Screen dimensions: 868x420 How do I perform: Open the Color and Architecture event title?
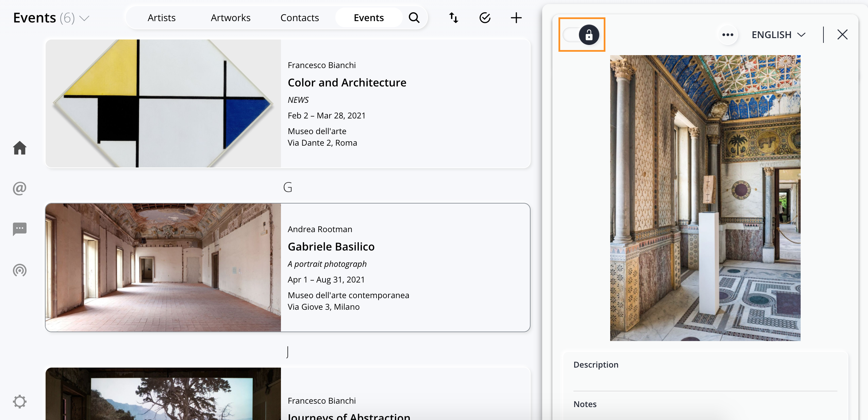347,83
